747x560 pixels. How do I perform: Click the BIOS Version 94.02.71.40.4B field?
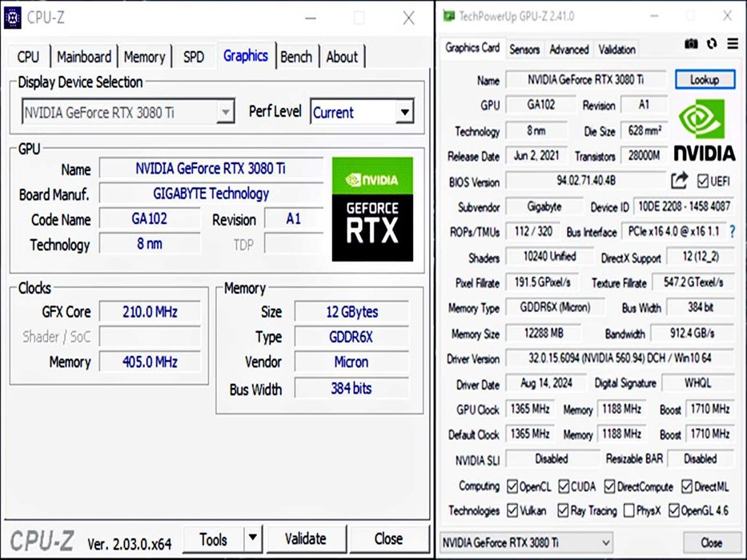click(586, 181)
